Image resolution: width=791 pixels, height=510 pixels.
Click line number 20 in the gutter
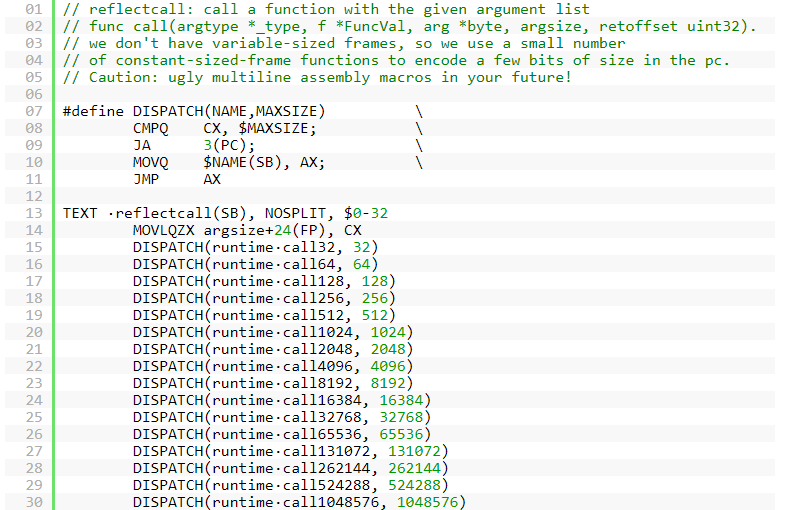click(34, 332)
